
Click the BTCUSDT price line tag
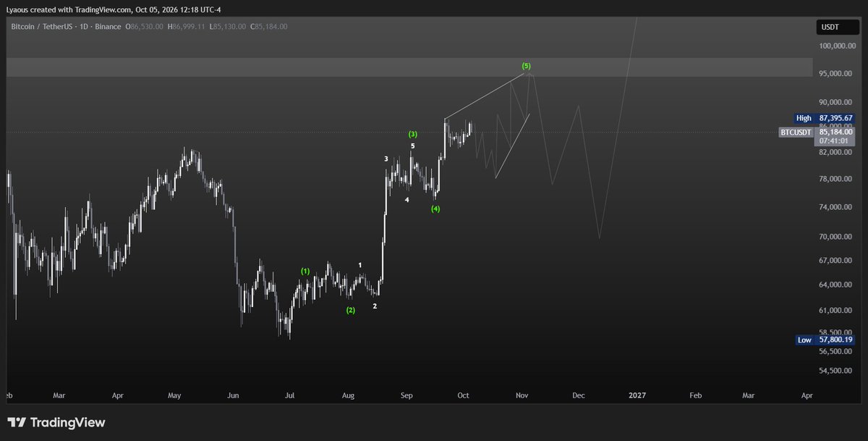(x=796, y=133)
